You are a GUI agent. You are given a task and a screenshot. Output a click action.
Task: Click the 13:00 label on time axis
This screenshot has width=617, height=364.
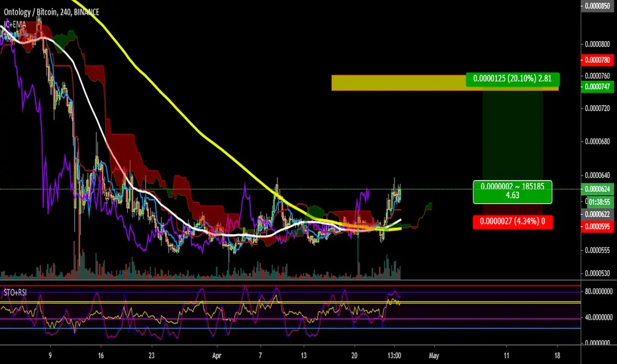tap(394, 355)
